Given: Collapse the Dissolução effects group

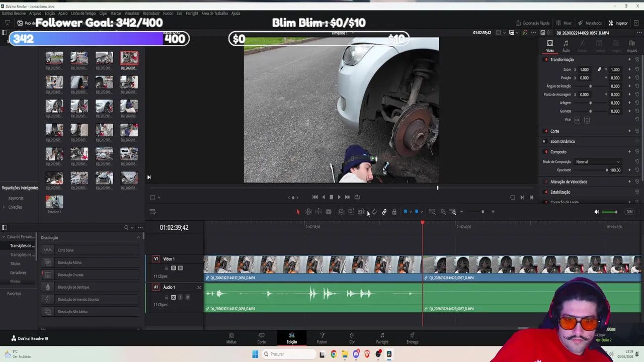Looking at the screenshot, I should (138, 237).
